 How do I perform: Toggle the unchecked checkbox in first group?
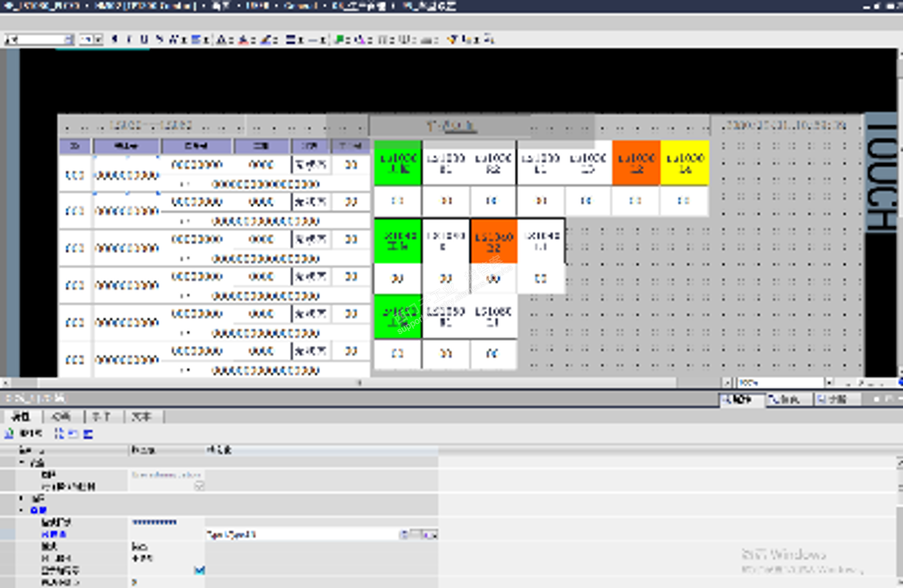200,486
